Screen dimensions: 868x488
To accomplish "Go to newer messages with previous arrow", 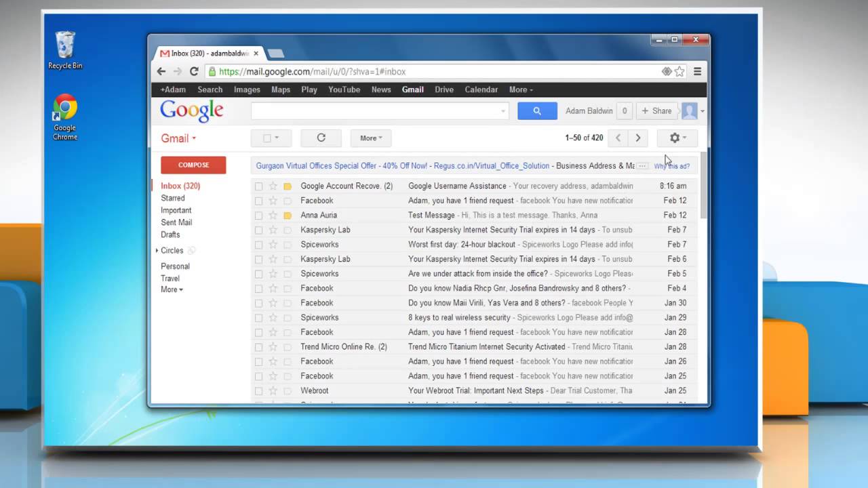I will point(618,138).
